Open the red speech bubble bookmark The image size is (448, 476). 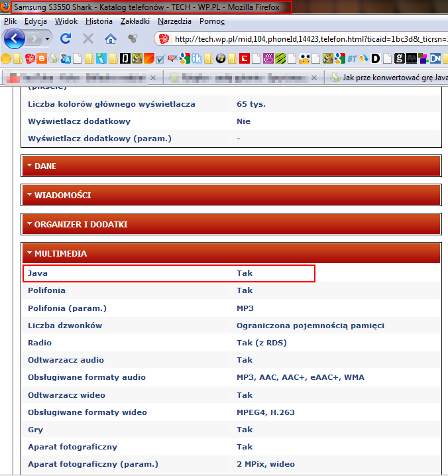pyautogui.click(x=173, y=58)
